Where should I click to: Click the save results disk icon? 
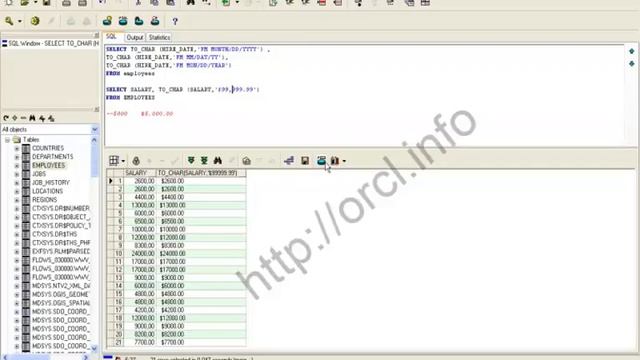coord(305,160)
